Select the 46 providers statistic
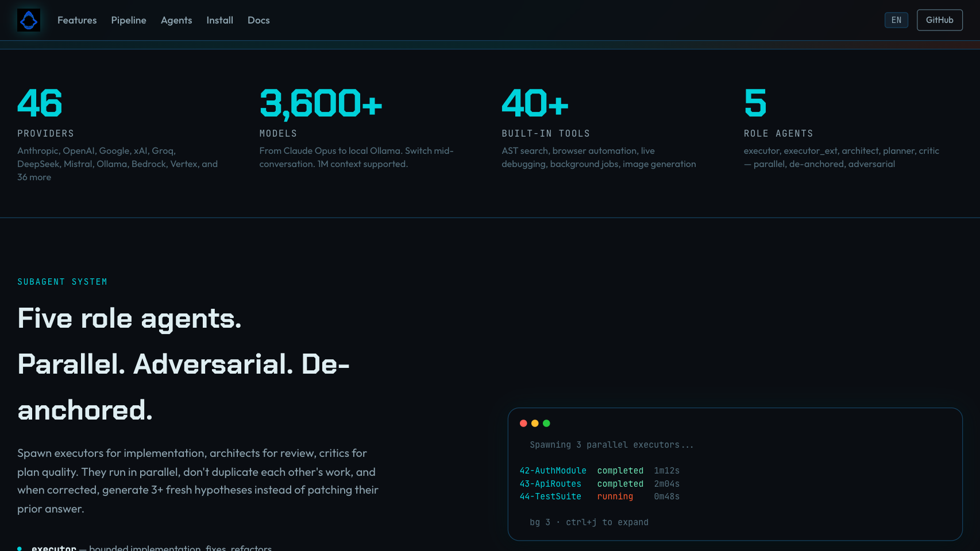Image resolution: width=980 pixels, height=551 pixels. [40, 103]
